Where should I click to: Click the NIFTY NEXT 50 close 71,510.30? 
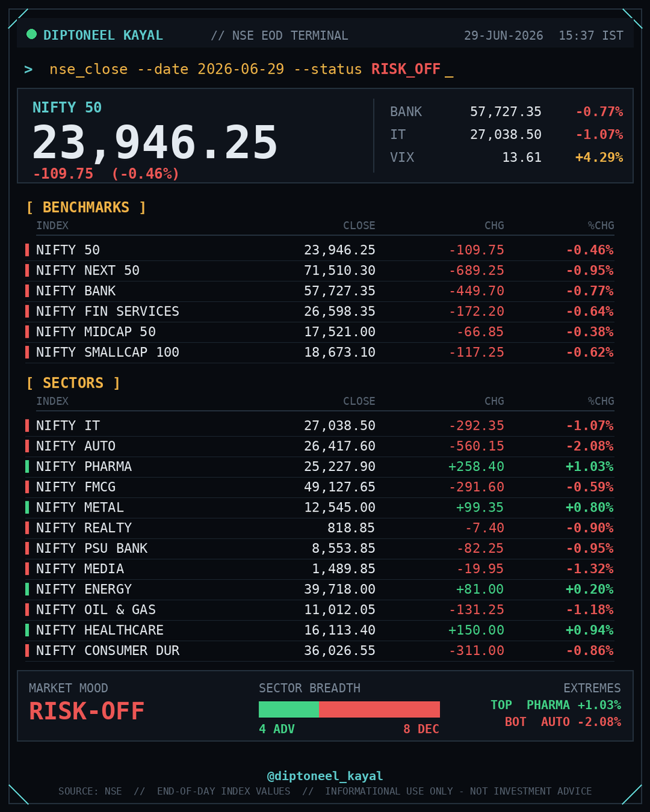(339, 271)
